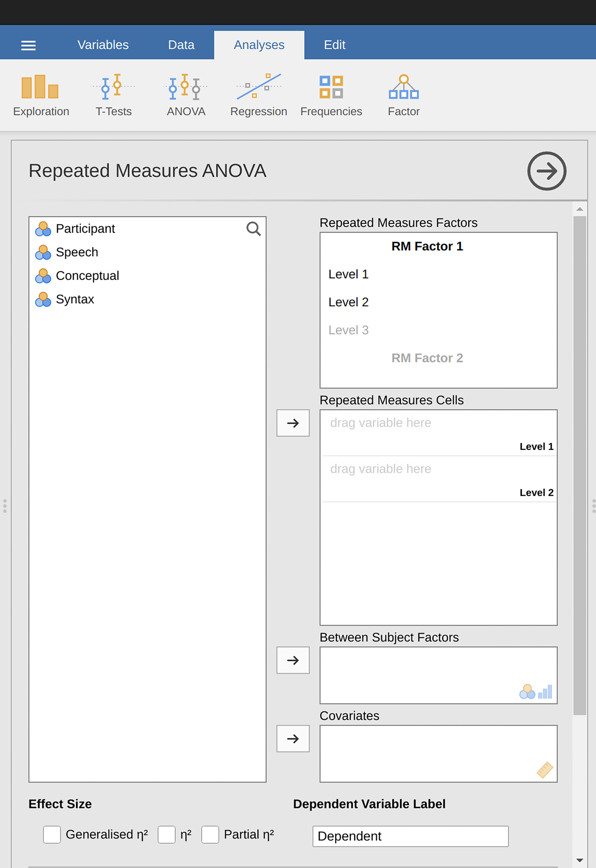
Task: Click arrow to add to Repeated Measures Cells
Action: pyautogui.click(x=293, y=423)
